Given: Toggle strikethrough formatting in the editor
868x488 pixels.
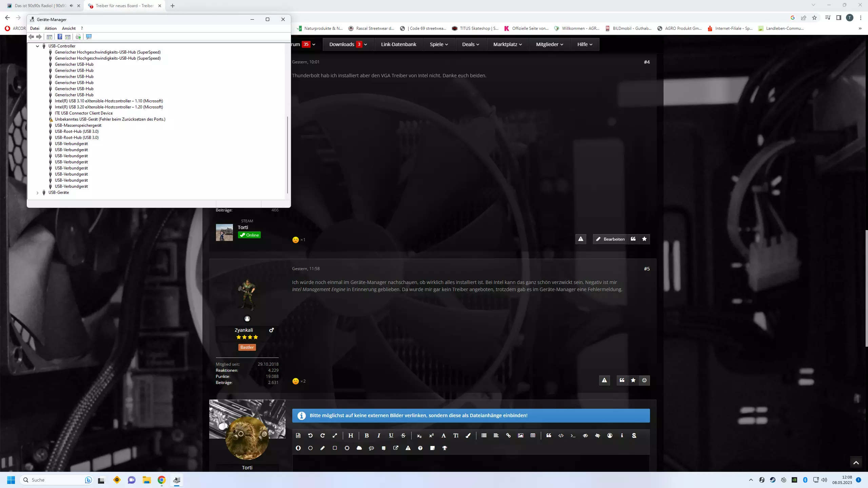Looking at the screenshot, I should 403,435.
